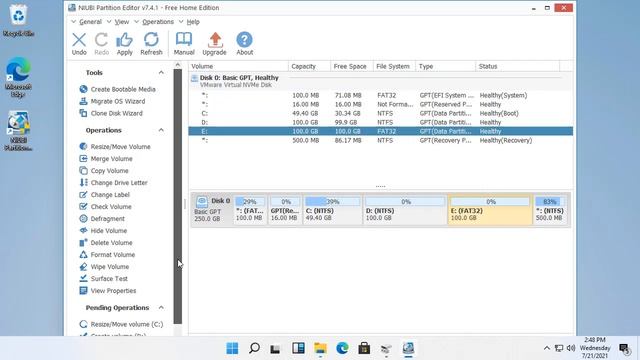Collapse the Pending Operations section
This screenshot has width=640, height=360.
[x=161, y=307]
